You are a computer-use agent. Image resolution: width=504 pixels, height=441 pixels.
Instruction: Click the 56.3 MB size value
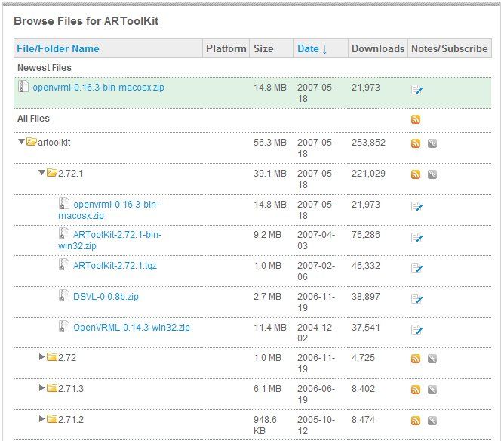coord(270,143)
